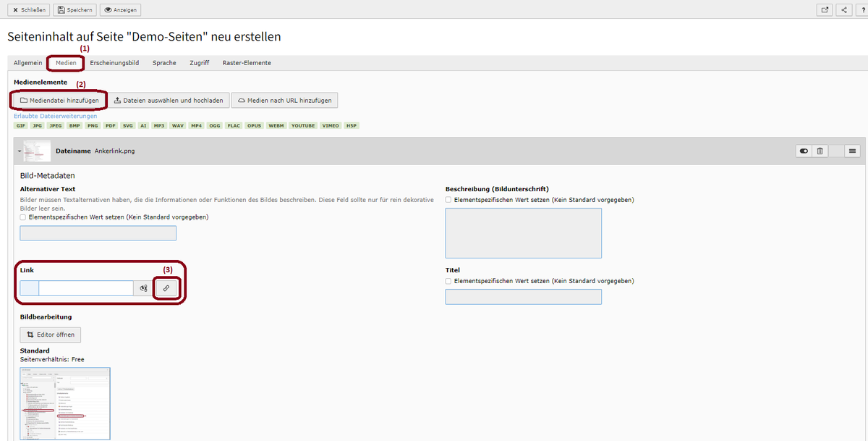868x441 pixels.
Task: Tick element-specific value checkbox under Titel
Action: tap(448, 281)
